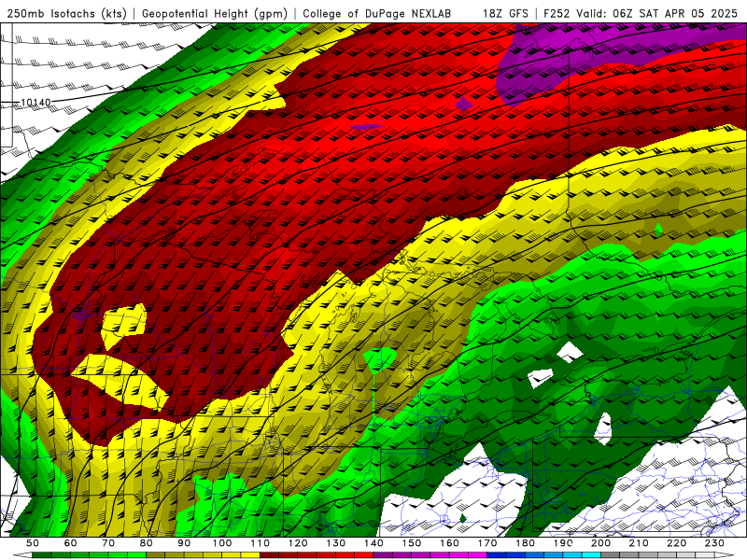Click the '130' value on the color scale
This screenshot has height=560, width=747.
[x=335, y=543]
